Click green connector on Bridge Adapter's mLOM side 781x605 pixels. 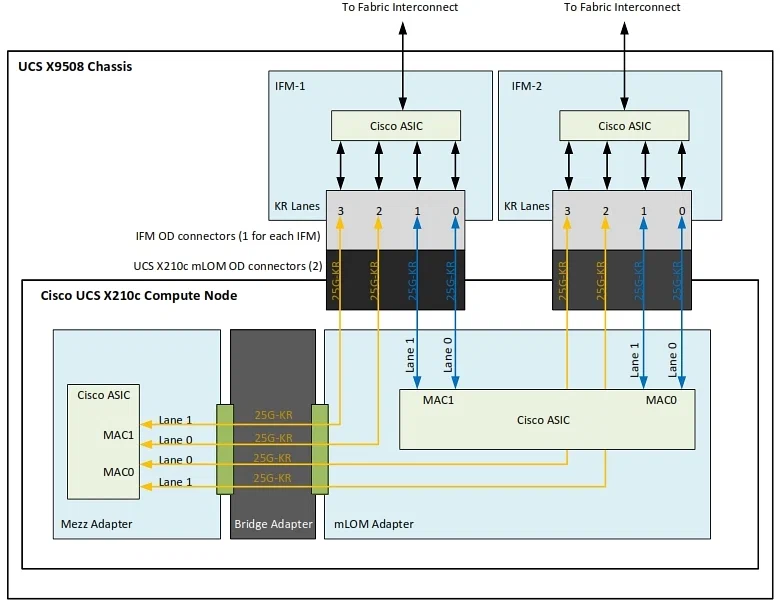pos(320,450)
